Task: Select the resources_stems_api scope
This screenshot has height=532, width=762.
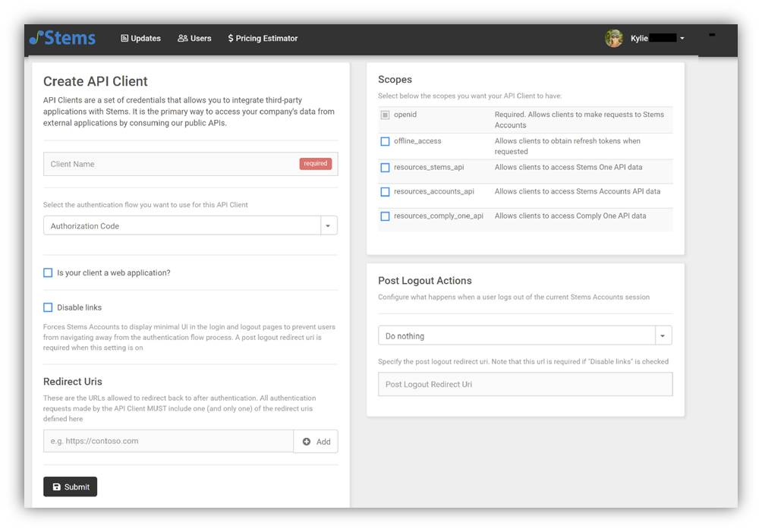Action: [x=385, y=168]
